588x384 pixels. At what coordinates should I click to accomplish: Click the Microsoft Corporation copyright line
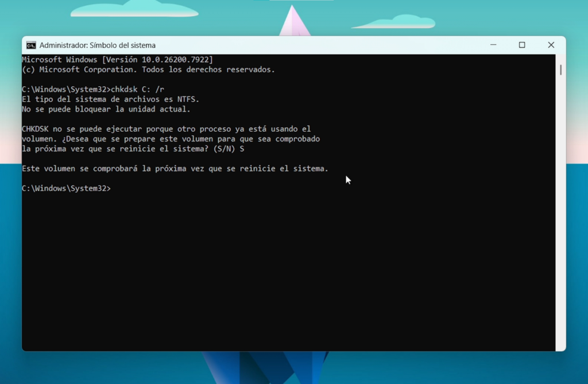coord(148,69)
